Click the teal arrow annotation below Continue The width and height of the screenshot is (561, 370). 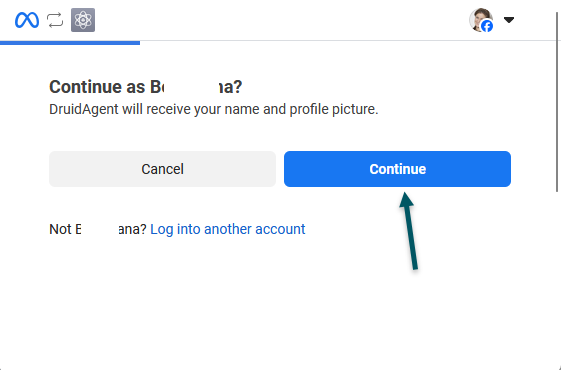(x=409, y=231)
